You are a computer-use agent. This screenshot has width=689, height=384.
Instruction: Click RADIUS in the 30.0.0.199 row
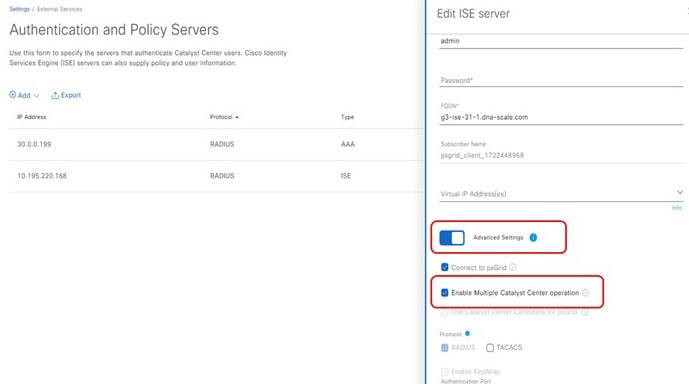click(222, 144)
